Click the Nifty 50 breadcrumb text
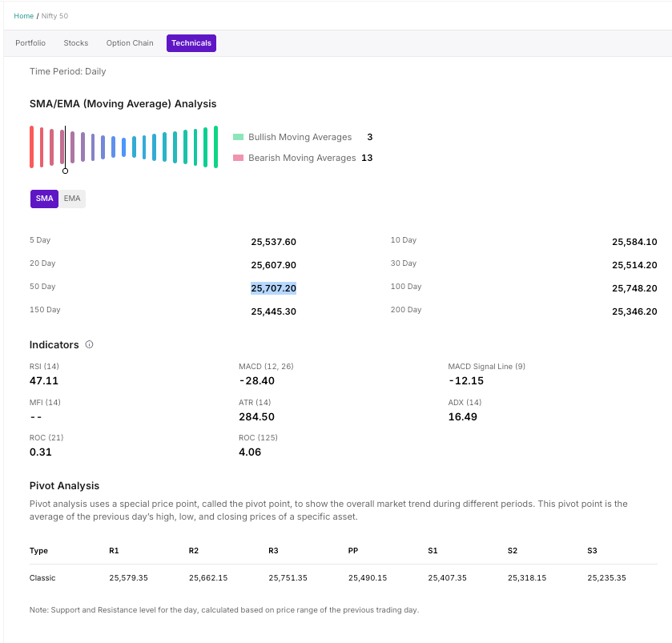The height and width of the screenshot is (643, 672). pyautogui.click(x=54, y=16)
